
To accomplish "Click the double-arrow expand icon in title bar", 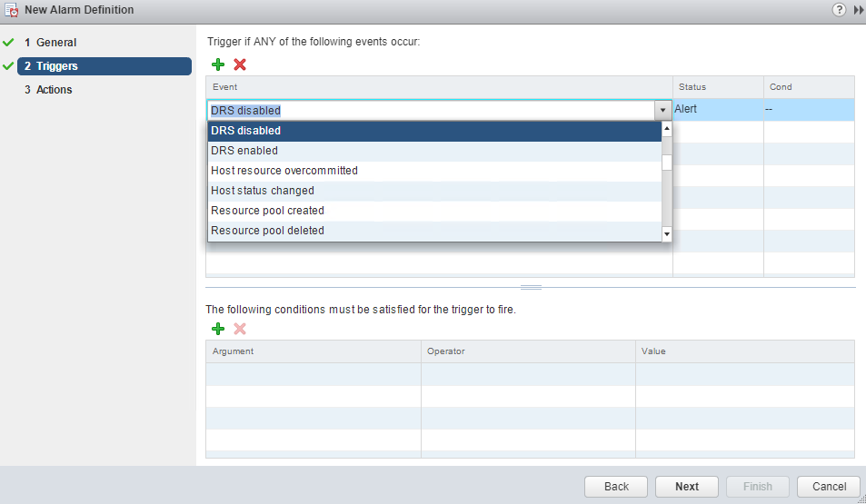I will point(858,10).
